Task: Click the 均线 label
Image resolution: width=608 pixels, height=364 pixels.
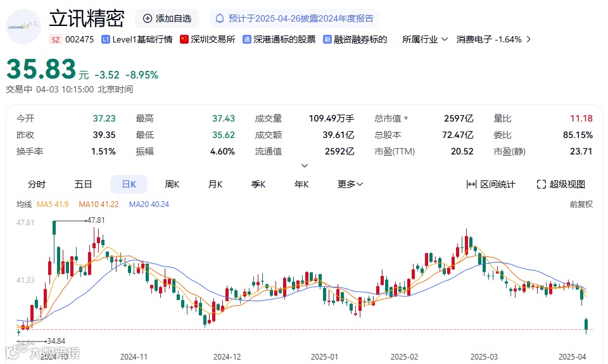Action: click(24, 204)
